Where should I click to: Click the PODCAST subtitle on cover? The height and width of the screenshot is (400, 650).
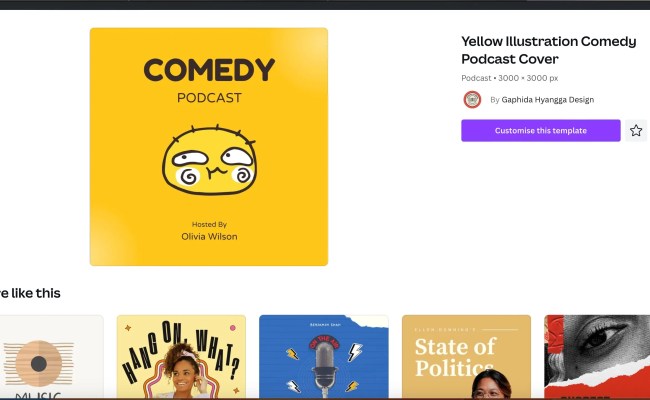click(209, 98)
